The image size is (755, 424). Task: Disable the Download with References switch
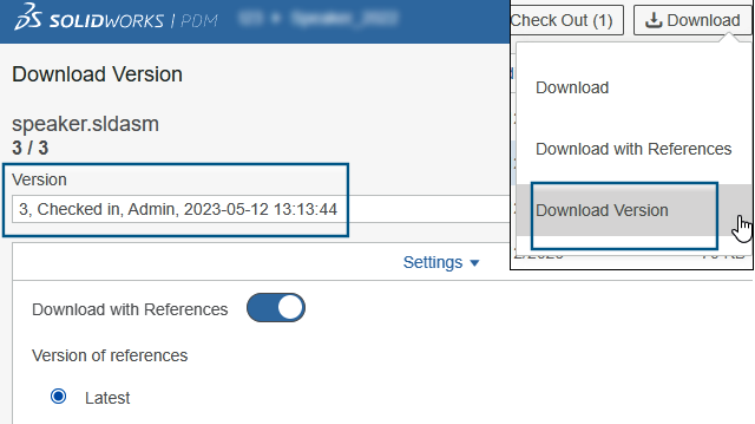pos(275,309)
